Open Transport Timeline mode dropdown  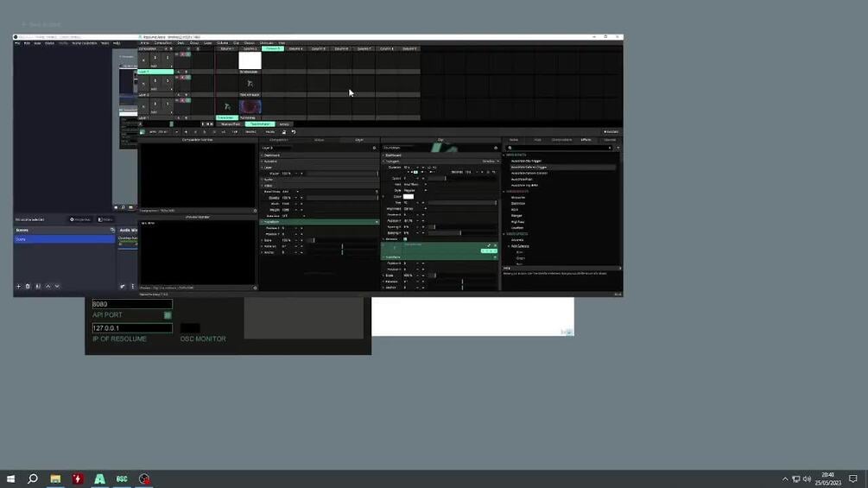click(x=491, y=161)
